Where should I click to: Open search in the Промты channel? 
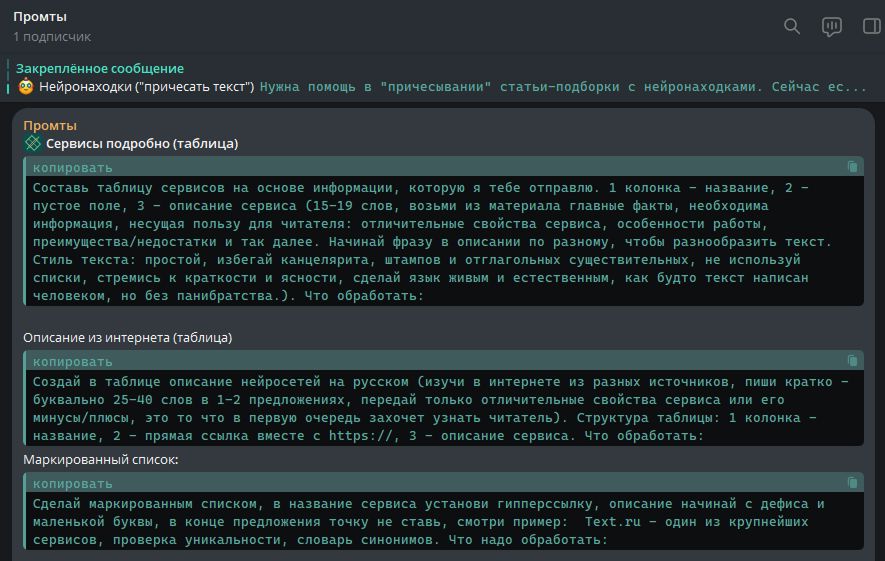tap(792, 27)
